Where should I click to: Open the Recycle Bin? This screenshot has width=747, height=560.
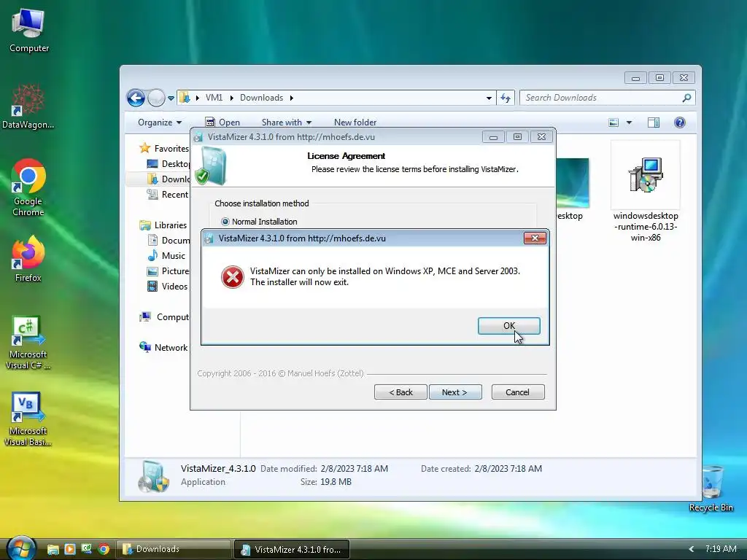711,489
